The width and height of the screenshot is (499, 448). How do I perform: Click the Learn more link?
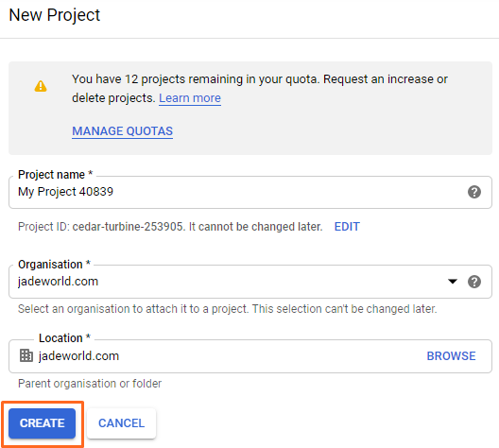[190, 98]
